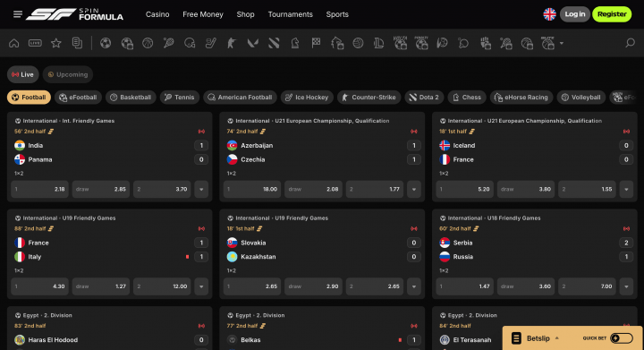The width and height of the screenshot is (644, 350).
Task: Select the Valorant V-shaped toolbar icon
Action: [252, 43]
